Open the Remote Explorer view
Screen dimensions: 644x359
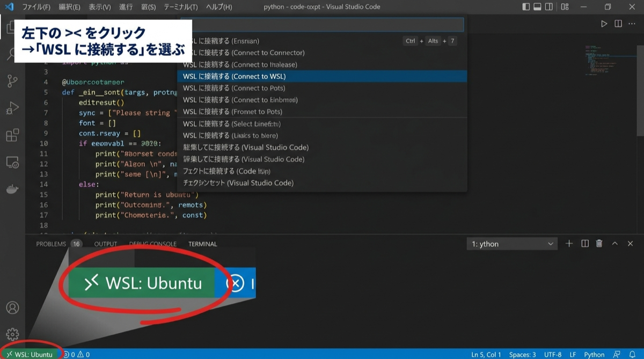12,162
